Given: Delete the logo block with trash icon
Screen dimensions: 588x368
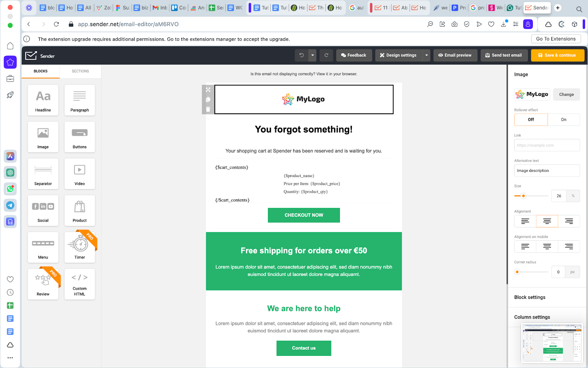Looking at the screenshot, I should [208, 109].
